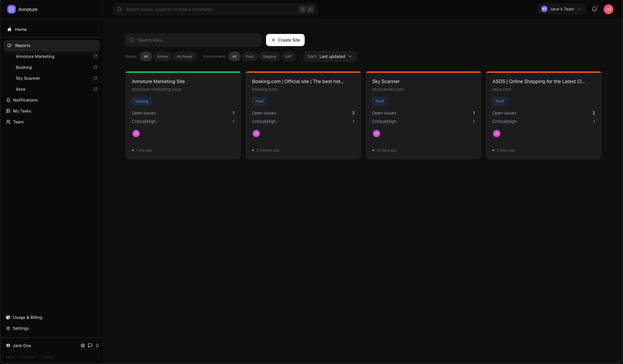The height and width of the screenshot is (364, 623).
Task: Click the Team people icon
Action: point(8,122)
